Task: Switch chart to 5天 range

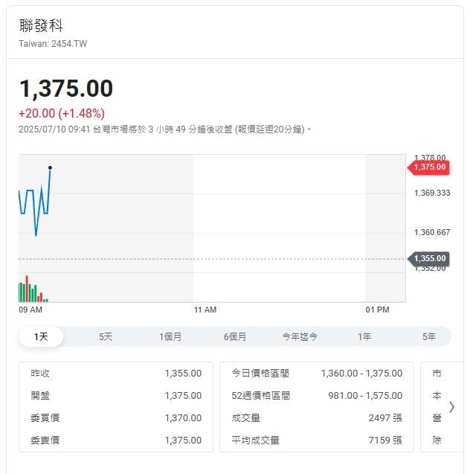Action: [106, 336]
